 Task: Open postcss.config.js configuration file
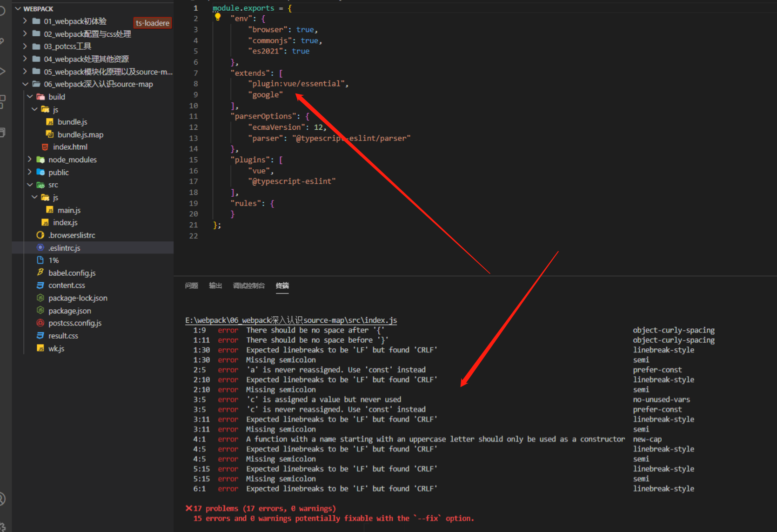(74, 323)
